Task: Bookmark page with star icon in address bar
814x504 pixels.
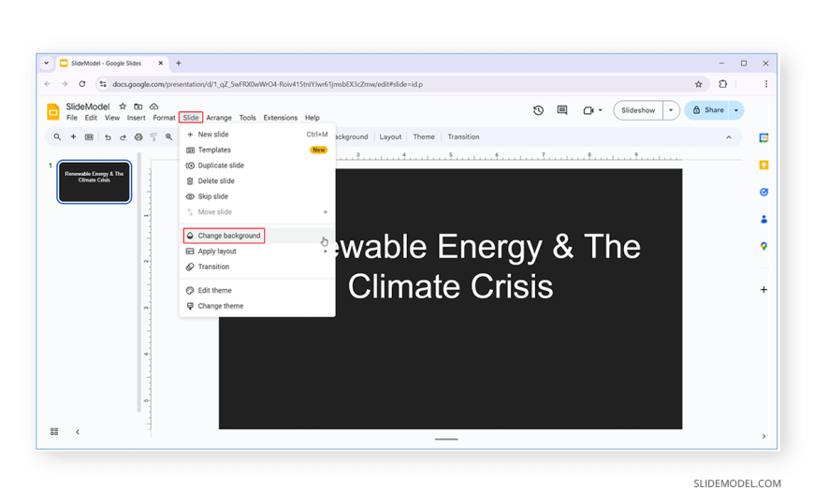Action: (698, 84)
